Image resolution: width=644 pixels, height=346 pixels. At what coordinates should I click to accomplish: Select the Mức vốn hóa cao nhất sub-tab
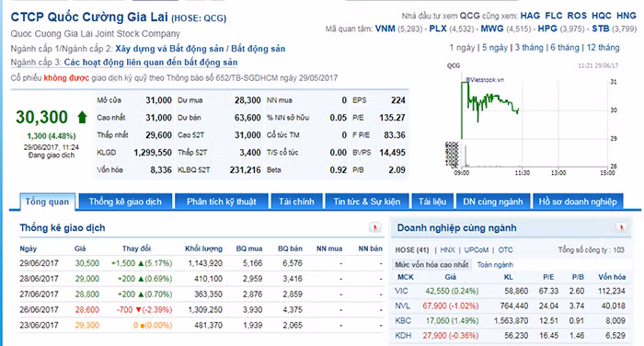pos(431,265)
